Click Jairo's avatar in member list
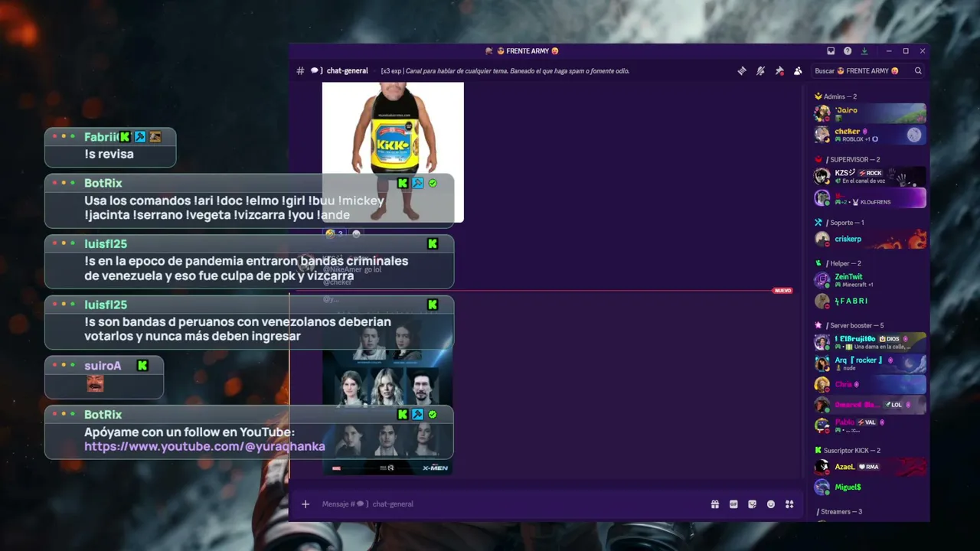980x551 pixels. pyautogui.click(x=822, y=113)
